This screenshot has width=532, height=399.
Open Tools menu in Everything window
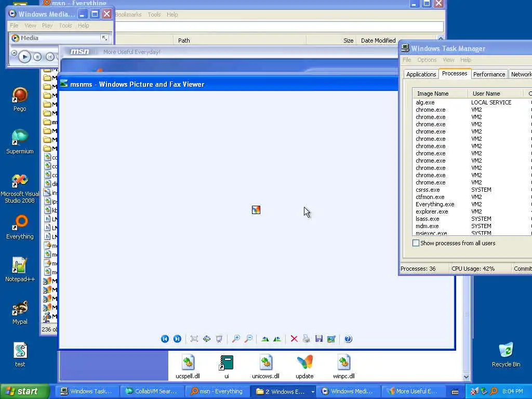click(154, 15)
